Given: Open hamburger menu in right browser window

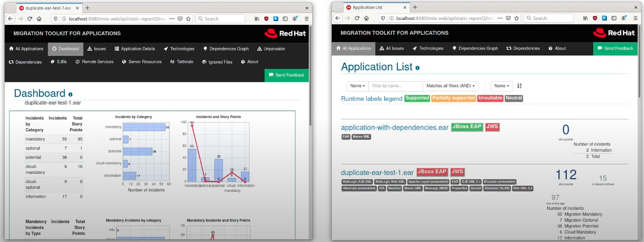Looking at the screenshot, I should click(x=636, y=18).
